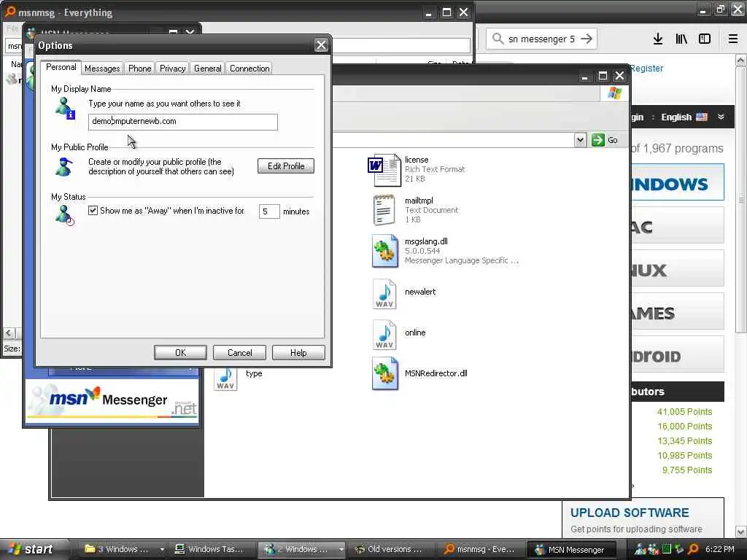Click the browser search go arrow

587,39
